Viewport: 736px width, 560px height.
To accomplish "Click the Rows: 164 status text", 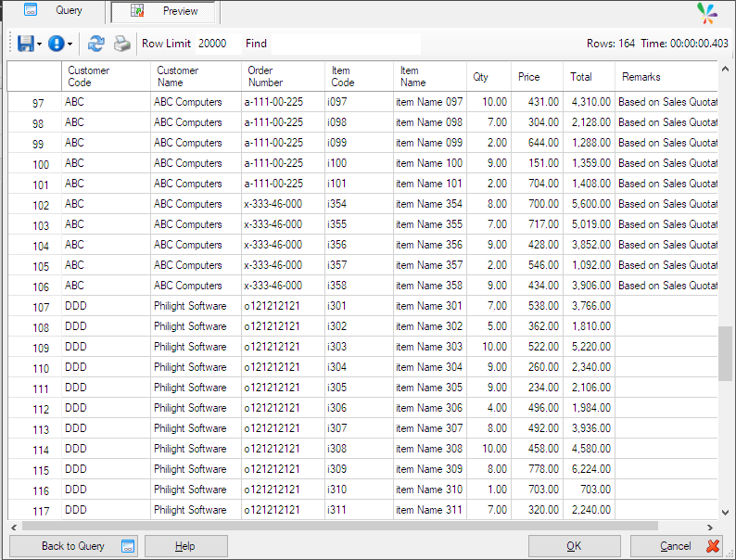I will click(x=611, y=44).
